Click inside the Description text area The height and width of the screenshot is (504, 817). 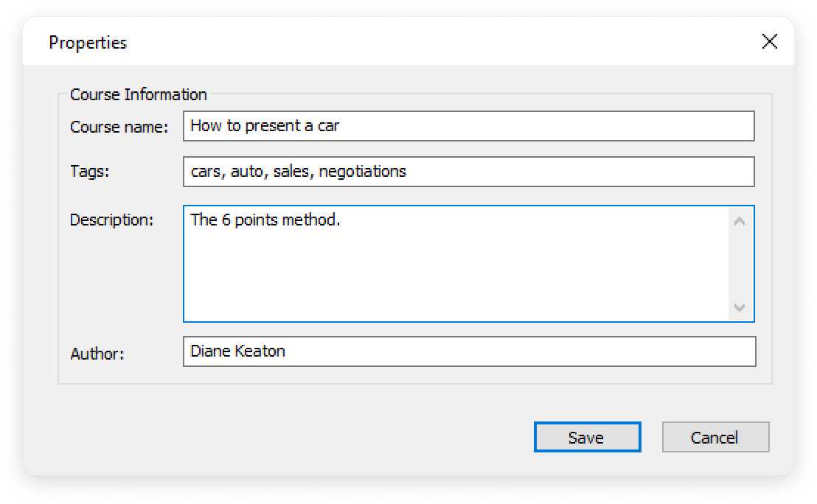tap(456, 264)
